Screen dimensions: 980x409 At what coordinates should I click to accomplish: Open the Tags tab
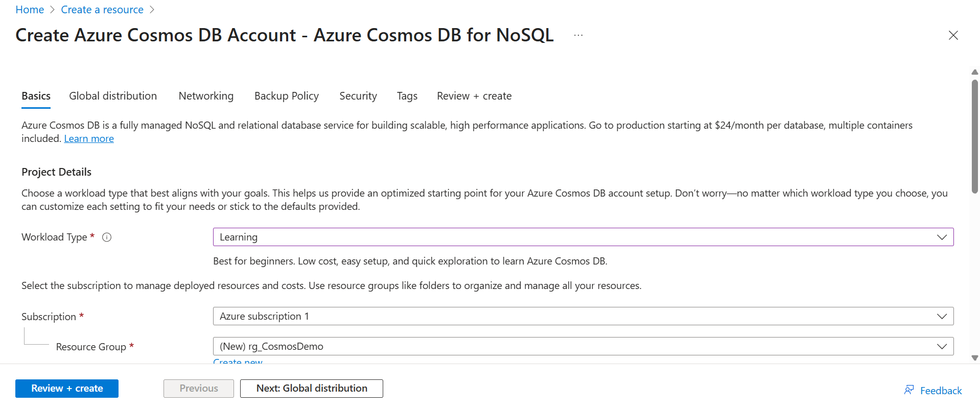407,96
